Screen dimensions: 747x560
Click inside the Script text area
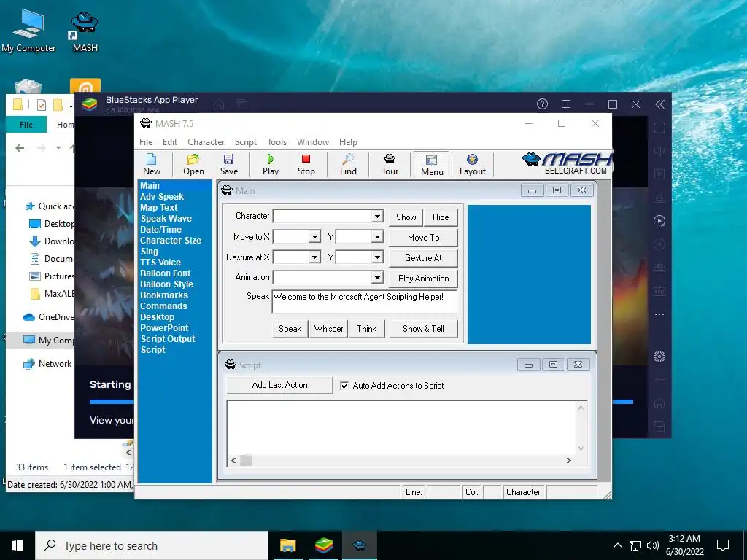click(402, 427)
